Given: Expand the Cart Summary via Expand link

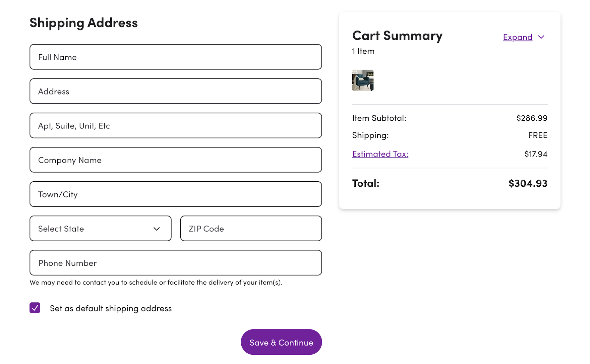Looking at the screenshot, I should tap(518, 37).
